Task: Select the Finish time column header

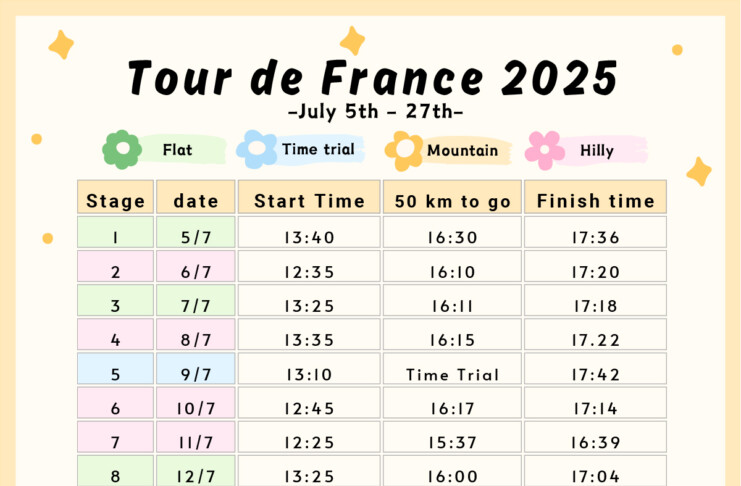Action: coord(595,200)
